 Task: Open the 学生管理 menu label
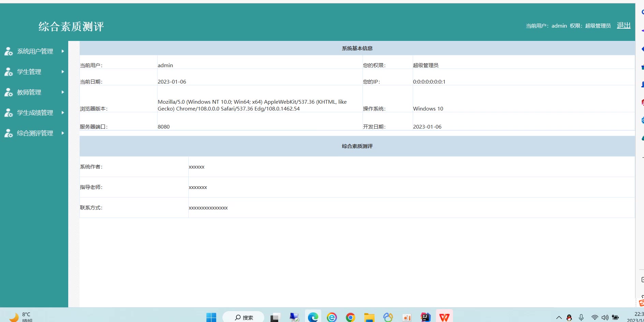click(29, 72)
